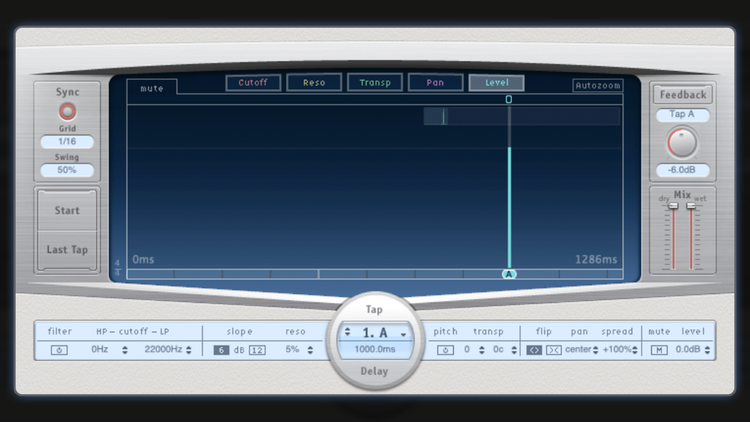Click the dry mix slider handle
Viewport: 750px width, 422px height.
pos(673,206)
